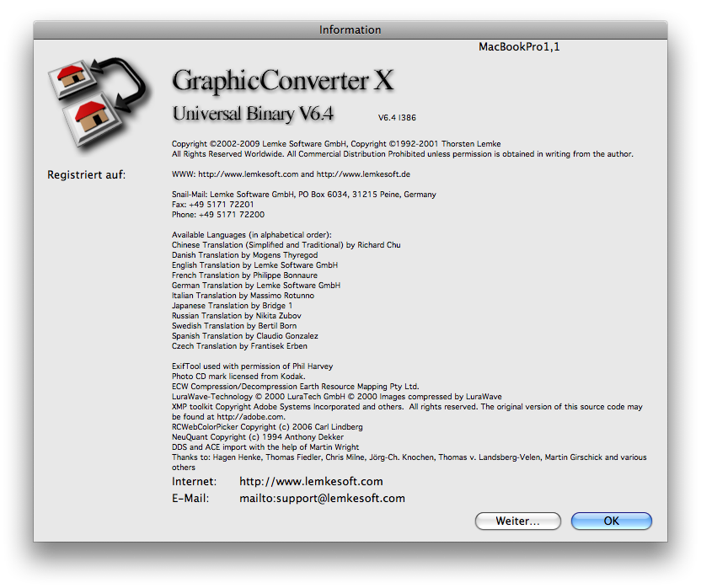
Task: Click the DDS and ACE import credit line
Action: [x=265, y=447]
